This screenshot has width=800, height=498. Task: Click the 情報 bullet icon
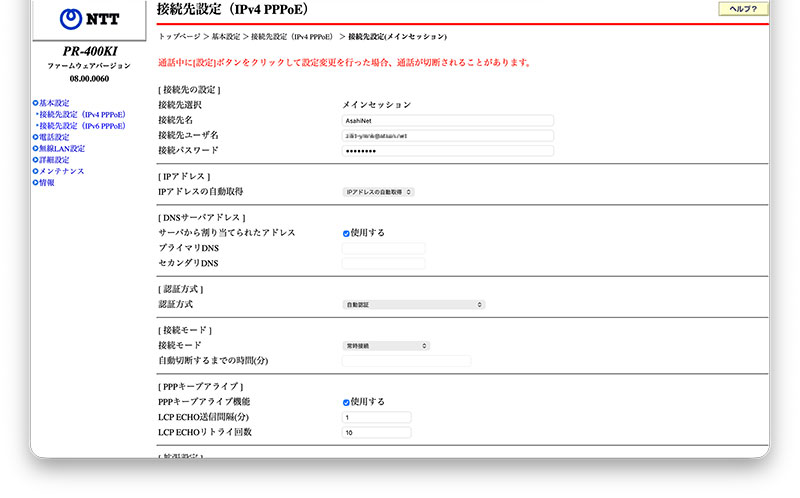click(x=35, y=183)
